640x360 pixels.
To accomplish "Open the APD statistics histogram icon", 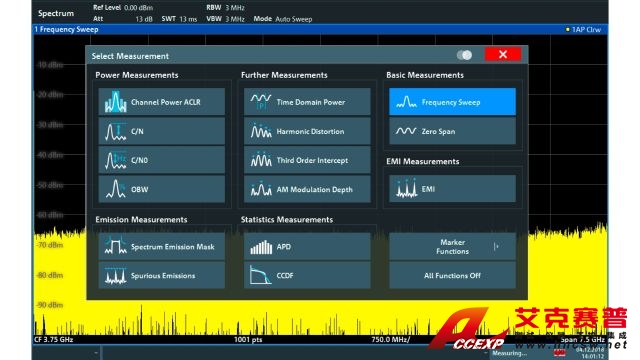I will tap(261, 247).
